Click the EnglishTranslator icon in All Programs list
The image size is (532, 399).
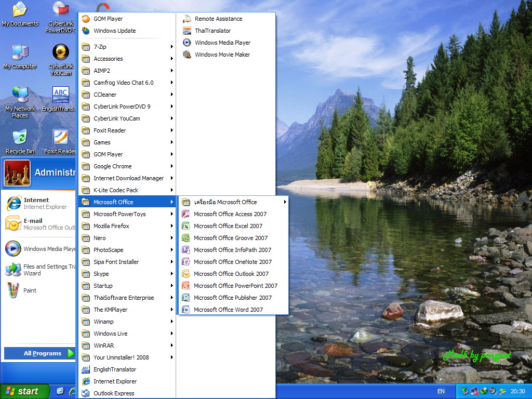click(86, 369)
